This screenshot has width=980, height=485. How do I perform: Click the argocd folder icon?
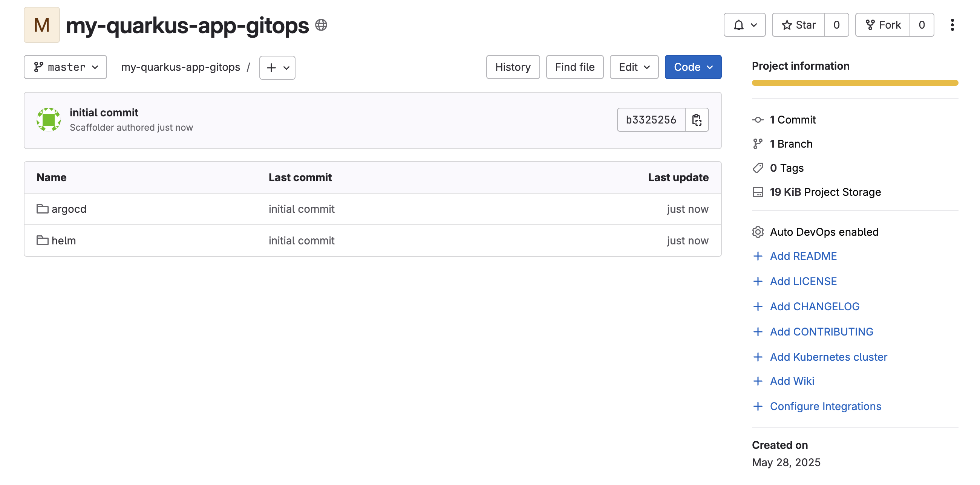click(42, 209)
